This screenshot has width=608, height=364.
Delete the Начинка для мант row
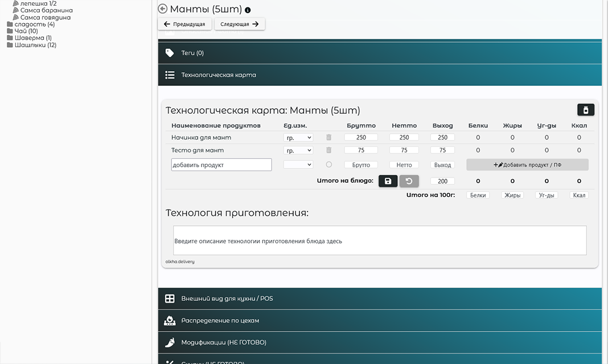click(329, 137)
